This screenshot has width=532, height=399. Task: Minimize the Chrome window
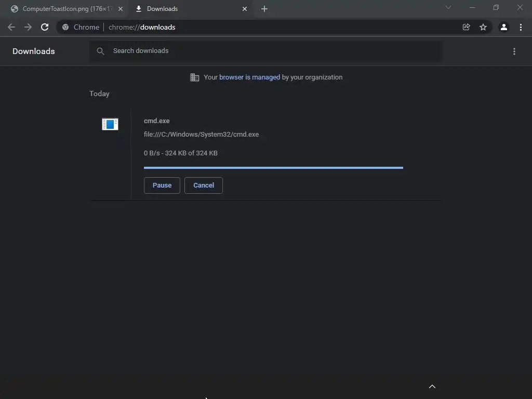[472, 7]
